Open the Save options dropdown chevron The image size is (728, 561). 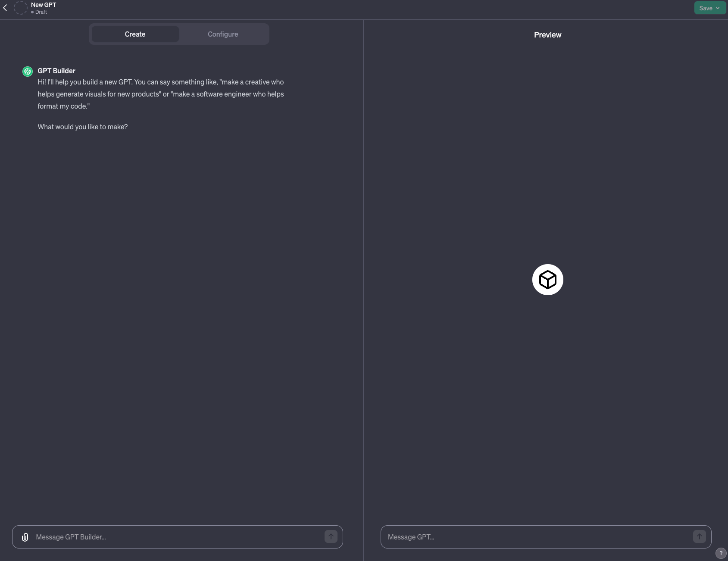click(x=718, y=8)
